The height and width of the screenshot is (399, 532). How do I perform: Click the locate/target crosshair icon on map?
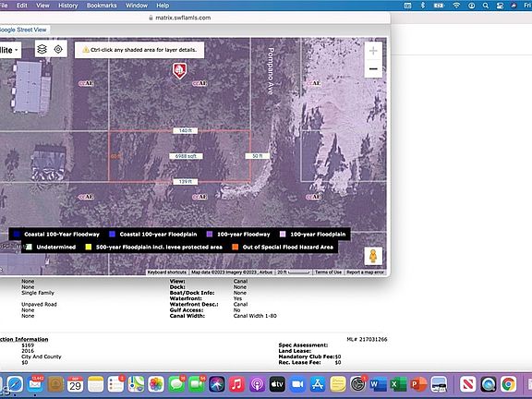(x=58, y=50)
